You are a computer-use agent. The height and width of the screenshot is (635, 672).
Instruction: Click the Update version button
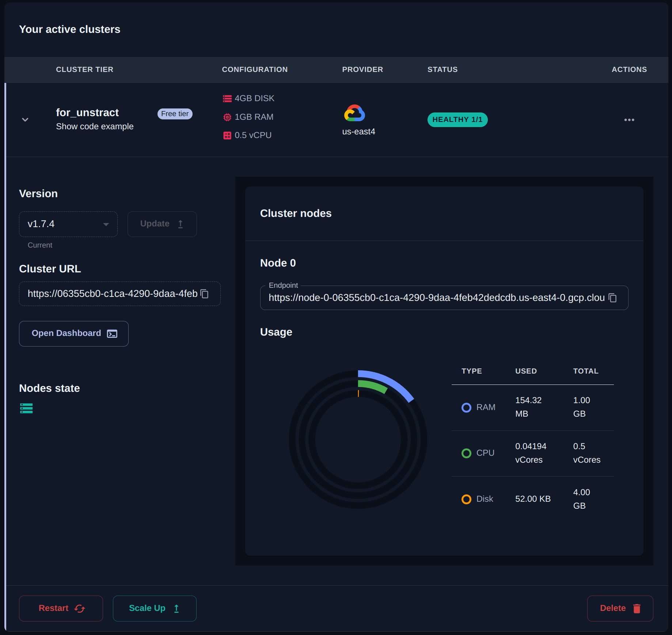pos(162,224)
